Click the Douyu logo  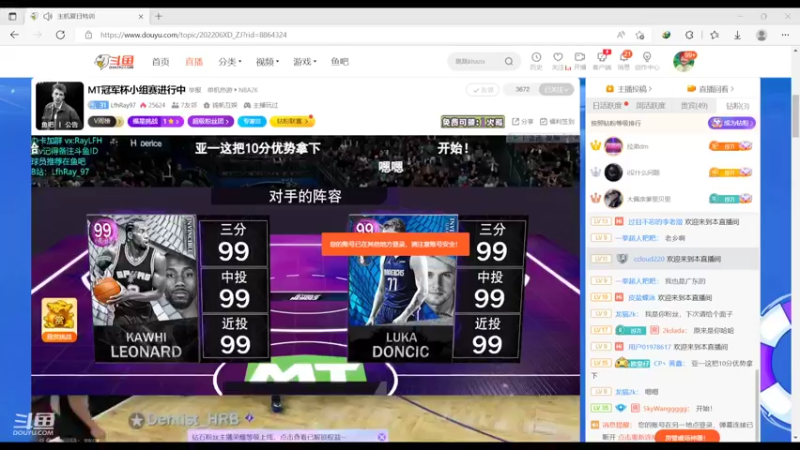[115, 62]
